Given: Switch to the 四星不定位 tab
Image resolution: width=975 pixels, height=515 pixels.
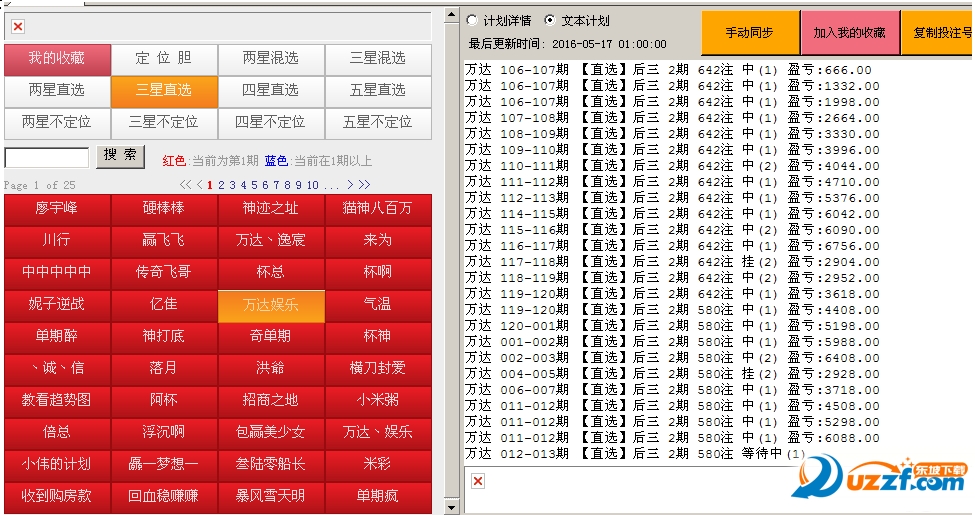Looking at the screenshot, I should tap(271, 123).
